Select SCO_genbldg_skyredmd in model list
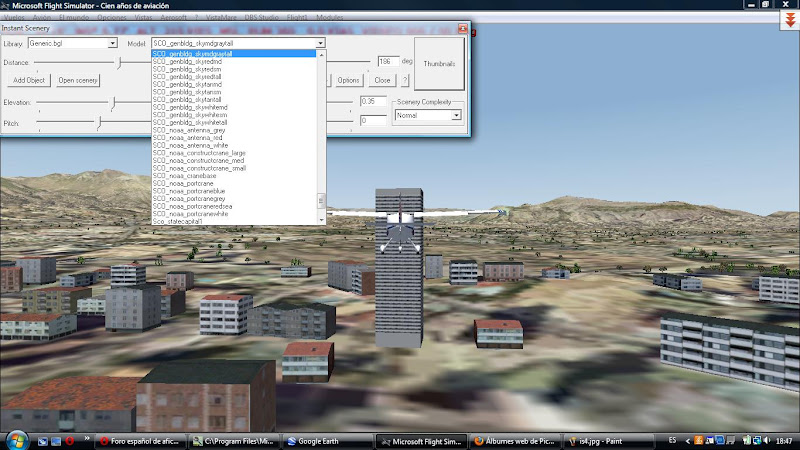 234,61
